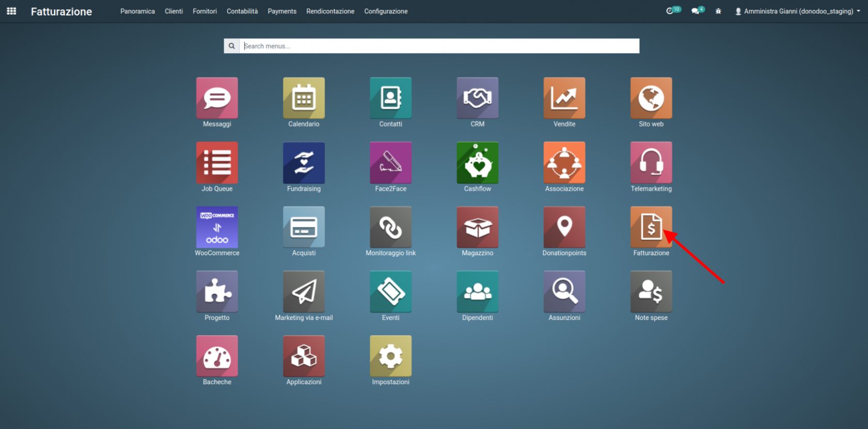Image resolution: width=868 pixels, height=429 pixels.
Task: Open the conversations chat bubble icon
Action: 695,11
